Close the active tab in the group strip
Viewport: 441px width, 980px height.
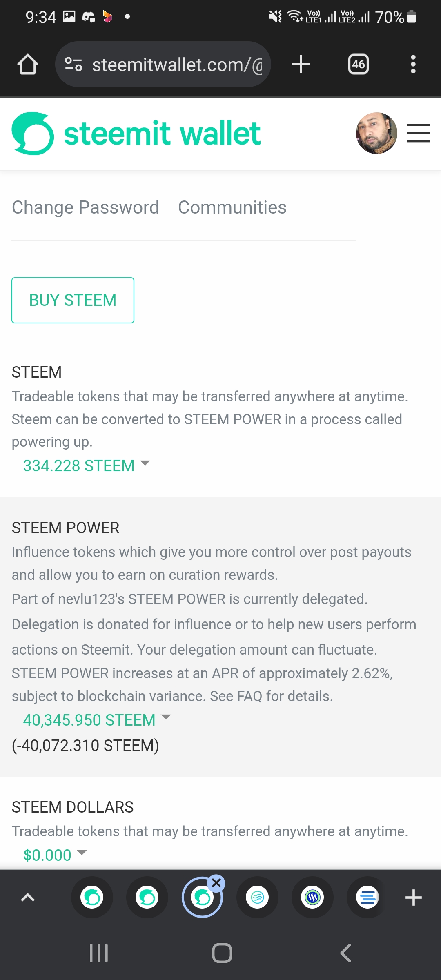tap(216, 883)
